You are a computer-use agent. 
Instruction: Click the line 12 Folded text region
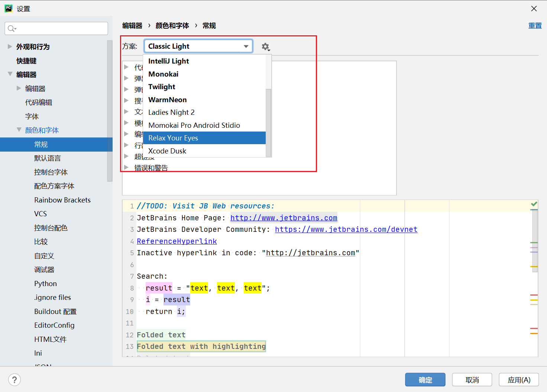point(161,335)
